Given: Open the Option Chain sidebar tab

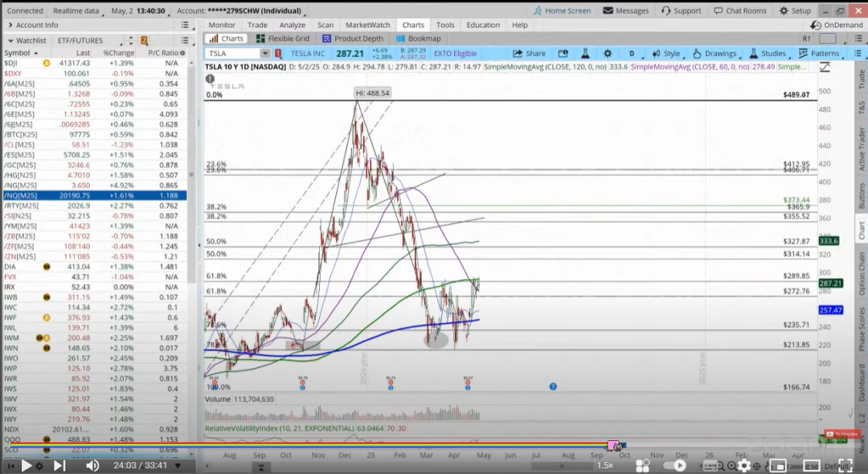Looking at the screenshot, I should click(862, 274).
